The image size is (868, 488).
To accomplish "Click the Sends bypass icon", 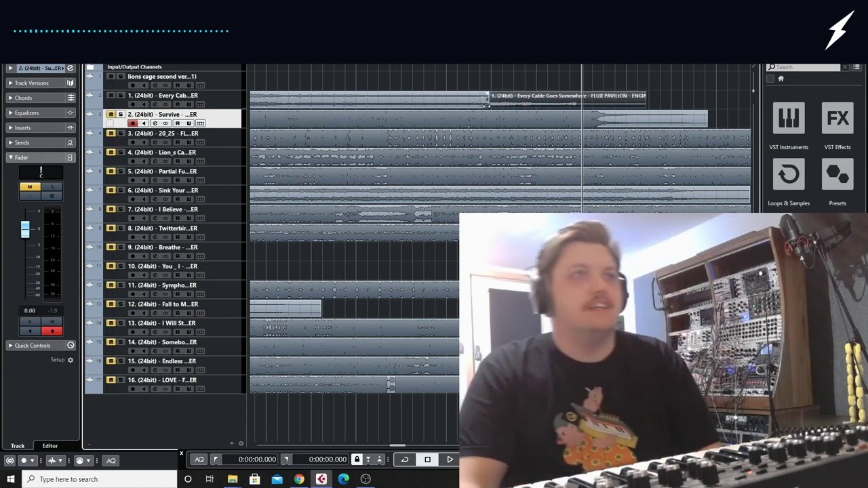I will tap(70, 142).
